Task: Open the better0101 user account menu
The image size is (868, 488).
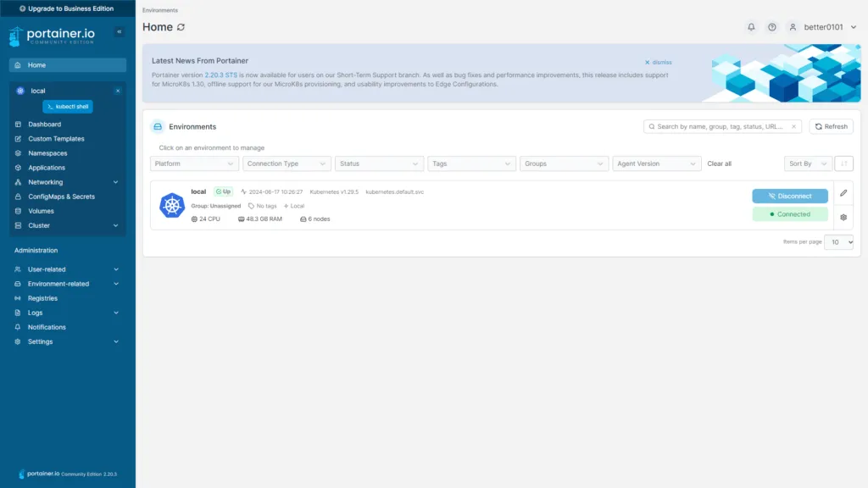Action: tap(822, 27)
